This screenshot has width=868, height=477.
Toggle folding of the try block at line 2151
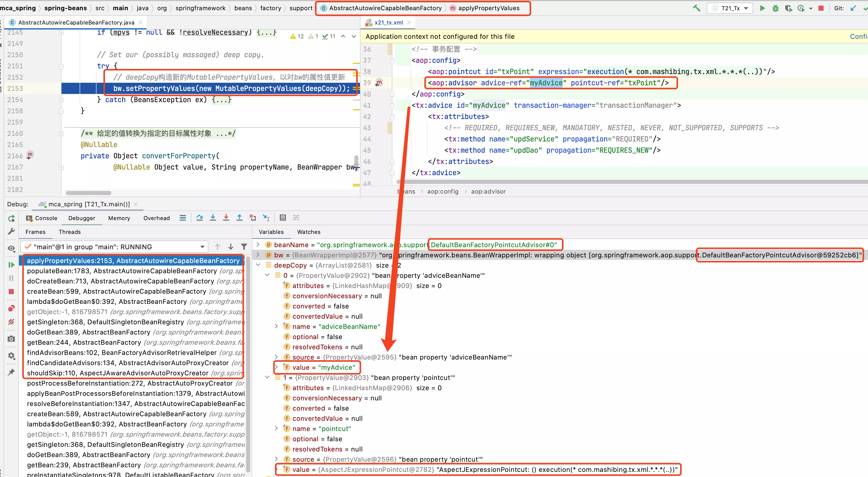pos(61,66)
